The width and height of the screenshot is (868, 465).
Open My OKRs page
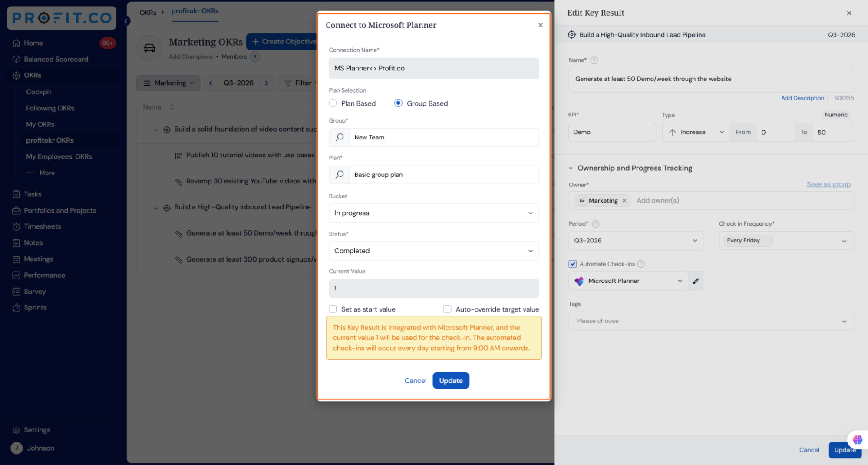(x=40, y=124)
